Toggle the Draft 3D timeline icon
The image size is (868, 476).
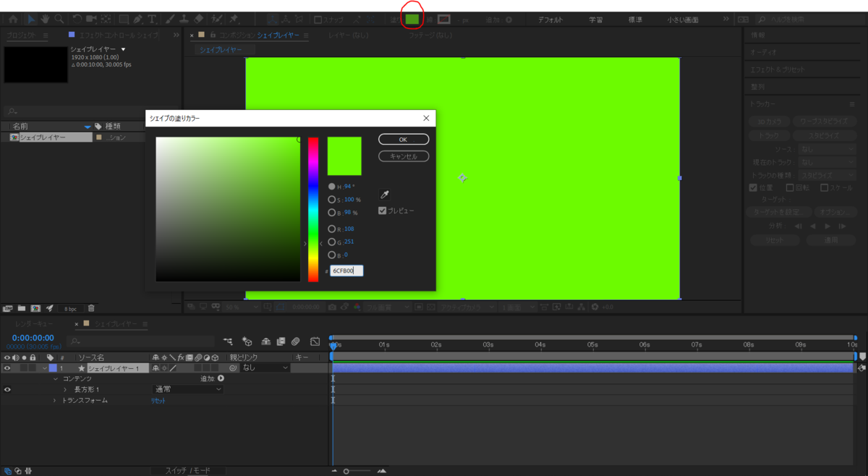point(247,341)
